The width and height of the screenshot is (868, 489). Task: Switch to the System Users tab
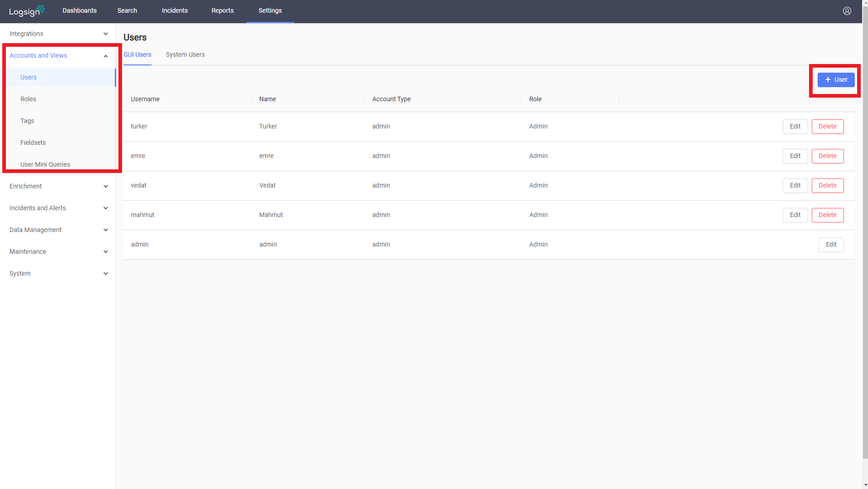[x=185, y=54]
